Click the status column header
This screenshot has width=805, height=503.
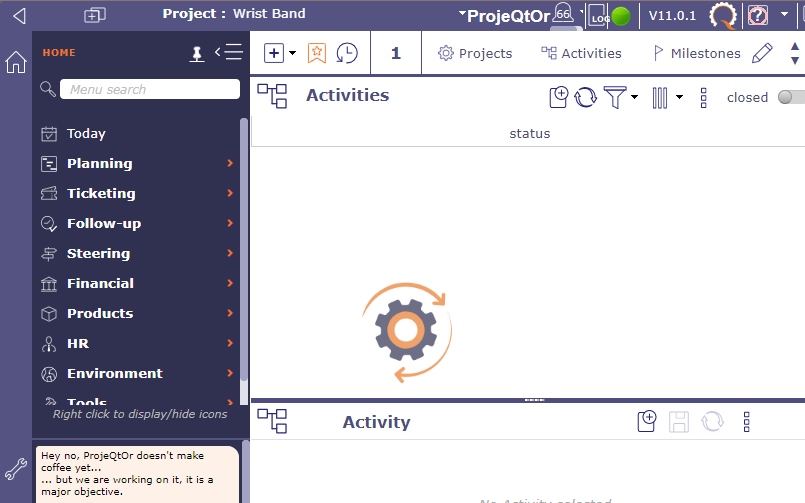point(529,133)
